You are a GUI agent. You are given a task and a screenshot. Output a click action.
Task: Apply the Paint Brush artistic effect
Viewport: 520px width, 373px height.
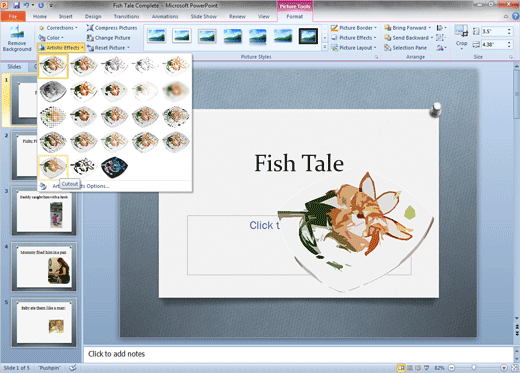(114, 91)
